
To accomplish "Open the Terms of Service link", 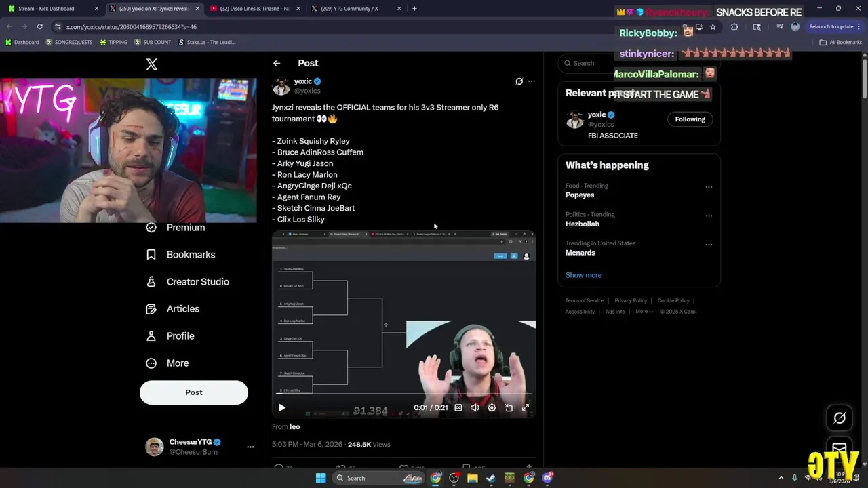I will click(x=585, y=300).
